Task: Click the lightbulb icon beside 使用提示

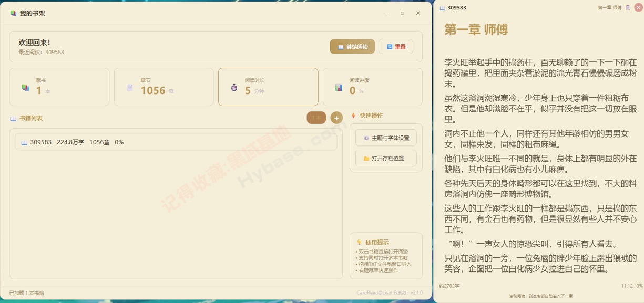Action: (359, 243)
